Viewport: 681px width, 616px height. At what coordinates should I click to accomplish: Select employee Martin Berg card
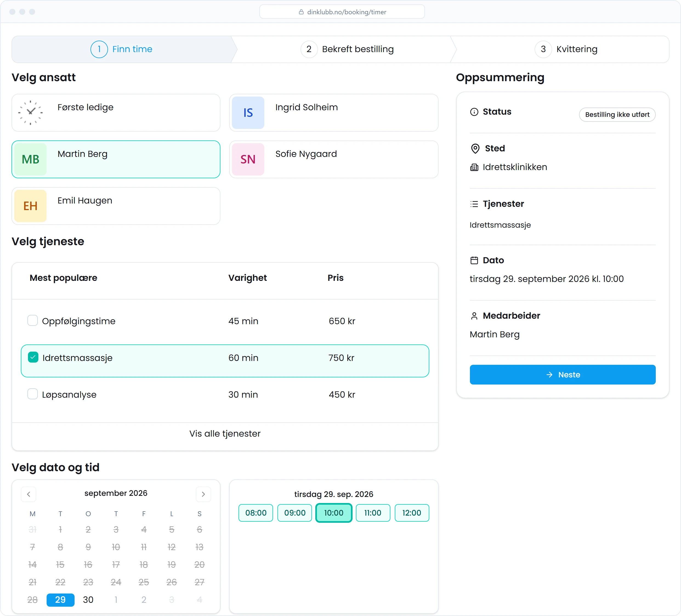(x=116, y=159)
